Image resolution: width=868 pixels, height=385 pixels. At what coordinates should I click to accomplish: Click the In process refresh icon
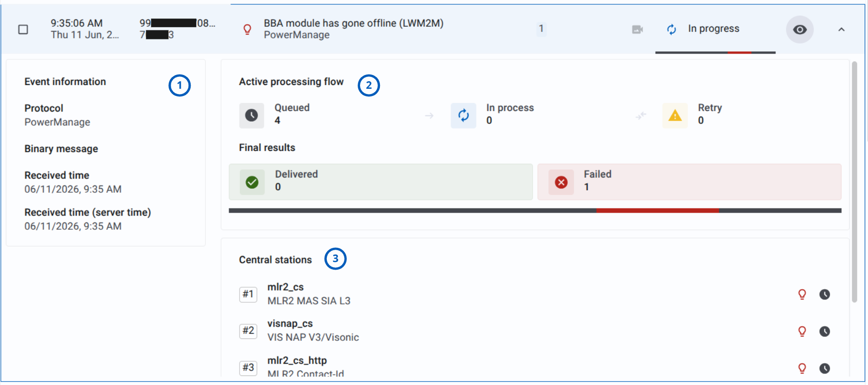pos(463,115)
